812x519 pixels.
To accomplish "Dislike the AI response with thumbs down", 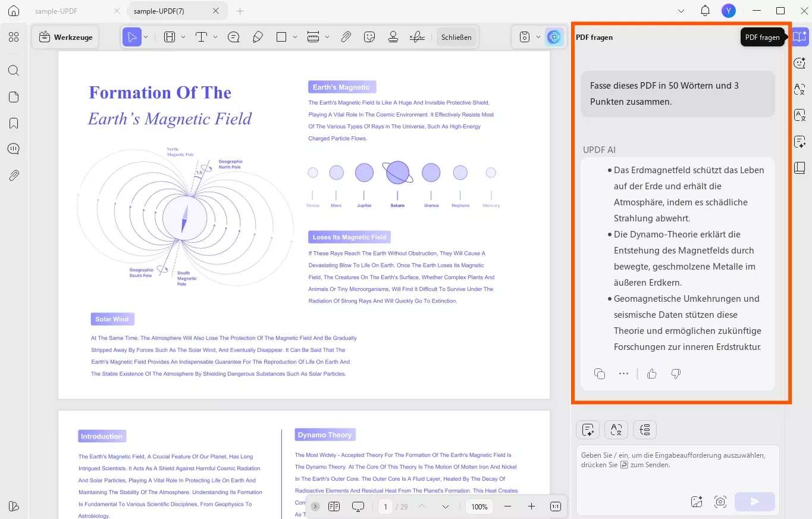I will pos(676,374).
